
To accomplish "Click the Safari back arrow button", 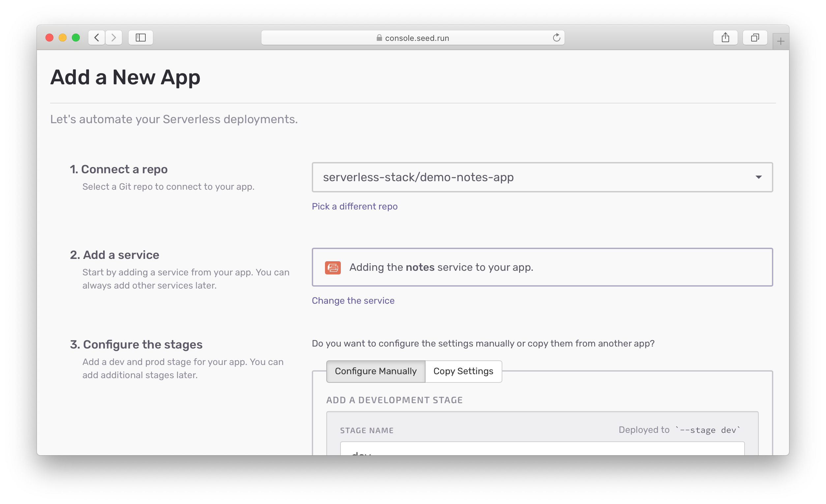I will pyautogui.click(x=97, y=38).
